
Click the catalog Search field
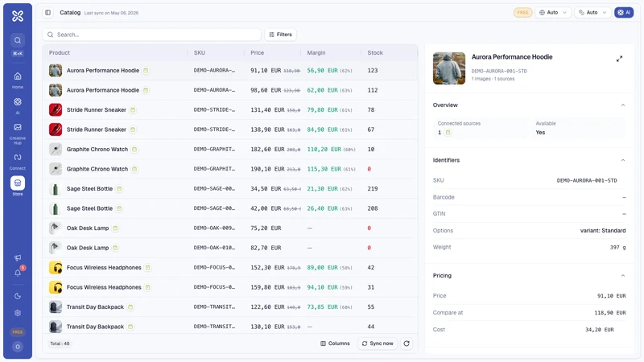(x=151, y=35)
